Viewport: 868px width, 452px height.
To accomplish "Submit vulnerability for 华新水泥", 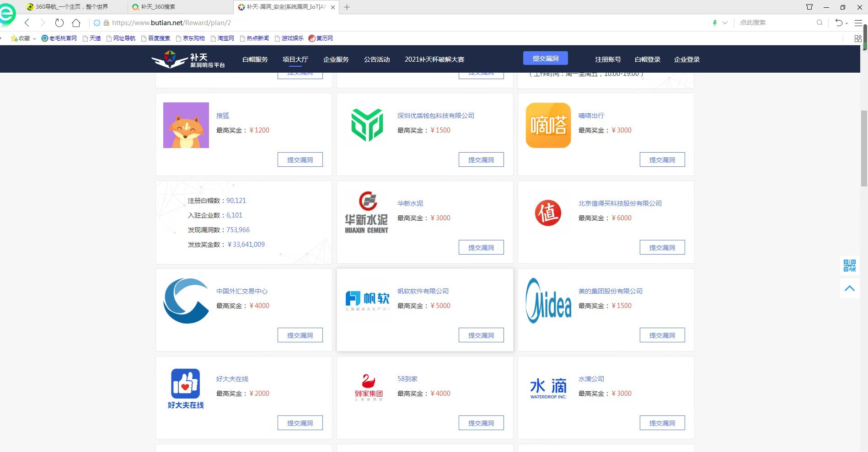I will coord(481,248).
